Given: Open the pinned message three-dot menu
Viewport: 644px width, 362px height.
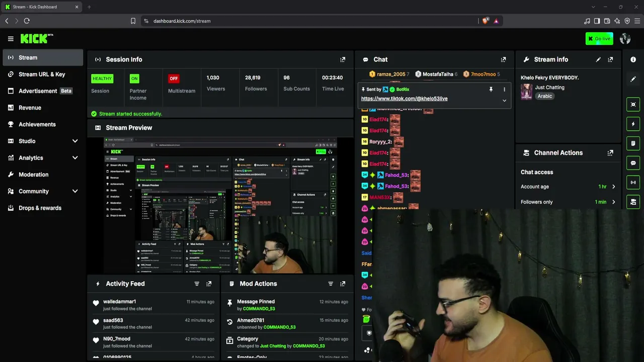Looking at the screenshot, I should pyautogui.click(x=504, y=89).
